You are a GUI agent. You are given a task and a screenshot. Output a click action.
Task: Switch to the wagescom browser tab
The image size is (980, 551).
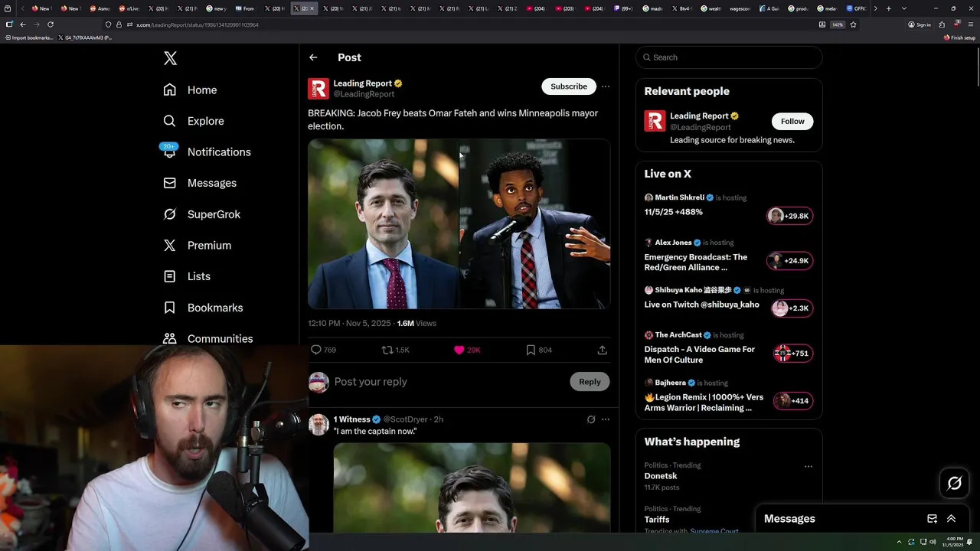(740, 8)
